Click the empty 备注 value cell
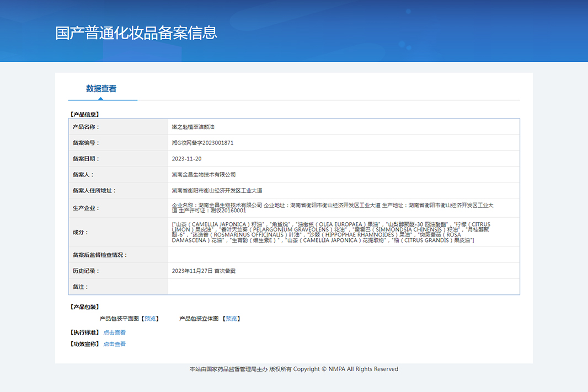 coord(343,287)
